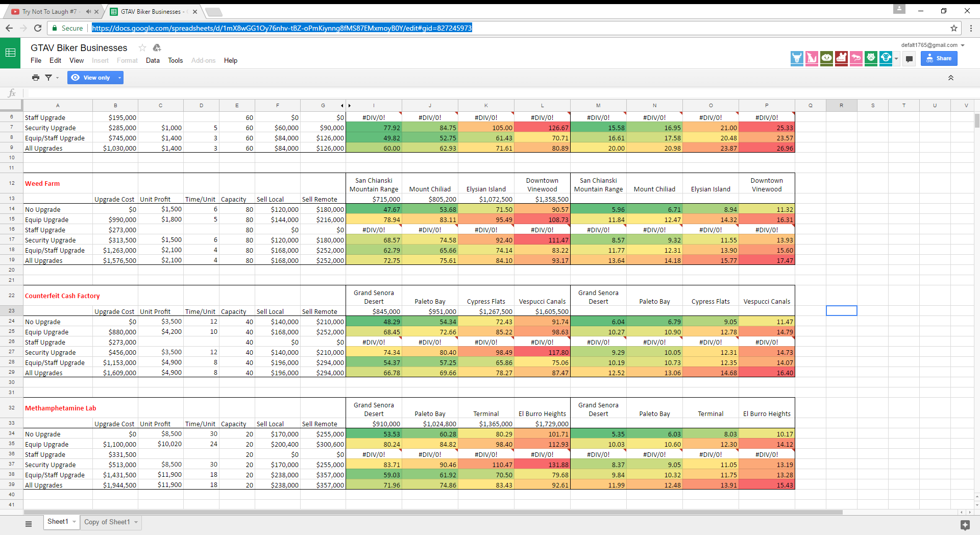
Task: Select the cell showing $1,944,500
Action: point(115,485)
